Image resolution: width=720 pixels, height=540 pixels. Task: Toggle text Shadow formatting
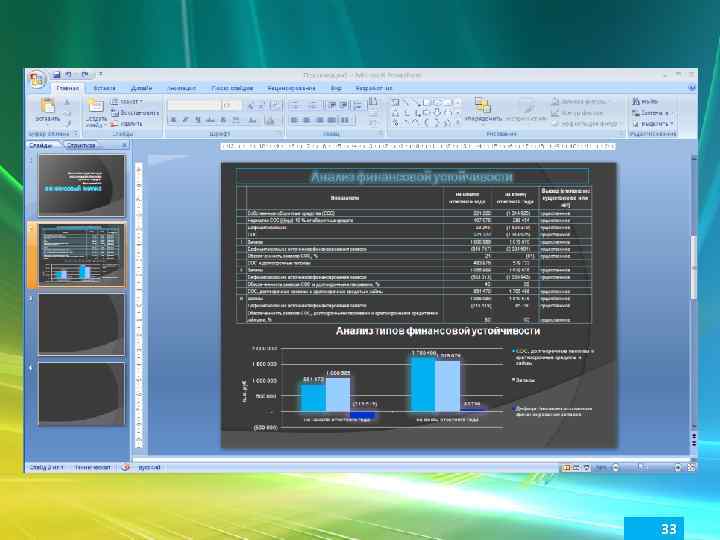pyautogui.click(x=223, y=120)
